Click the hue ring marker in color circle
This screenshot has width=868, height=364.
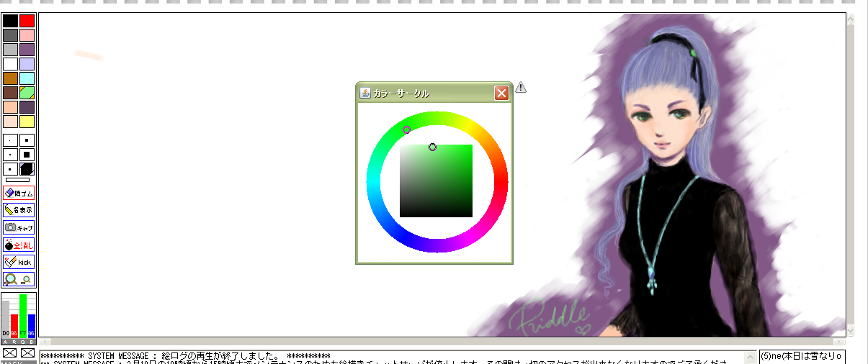click(x=406, y=130)
